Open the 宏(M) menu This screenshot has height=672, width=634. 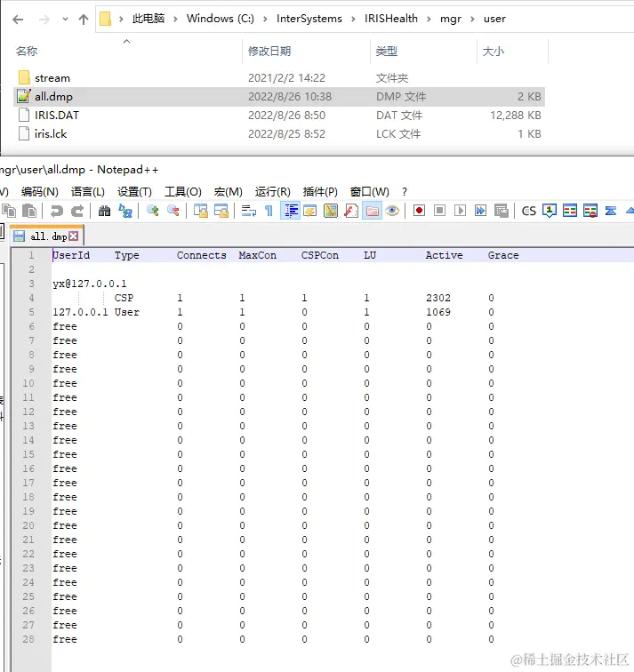pyautogui.click(x=228, y=192)
